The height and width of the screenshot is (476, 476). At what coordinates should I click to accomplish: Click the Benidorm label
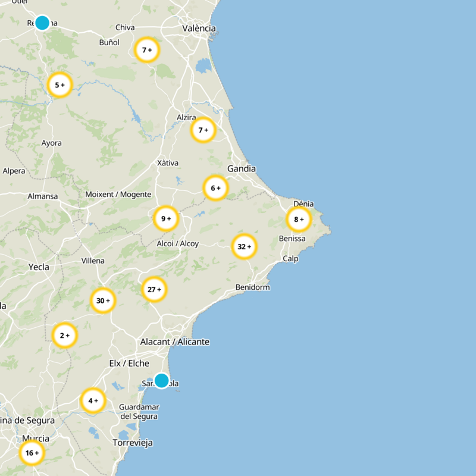tap(252, 287)
